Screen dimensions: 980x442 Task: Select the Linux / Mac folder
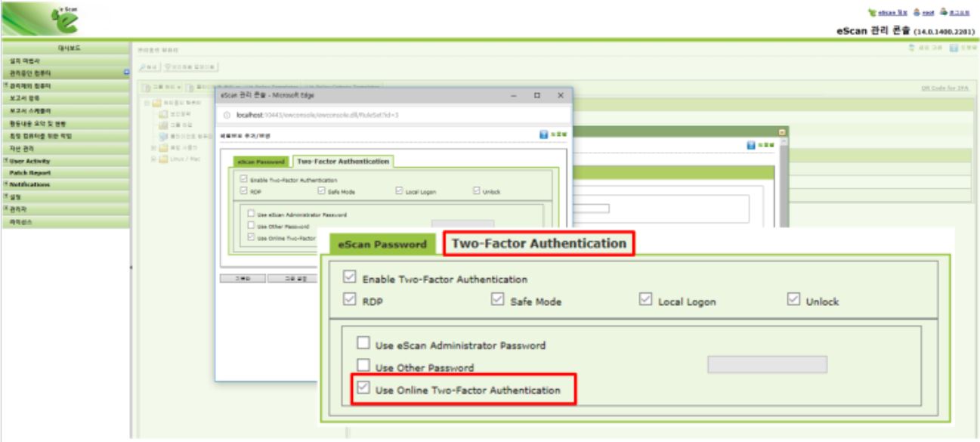pos(175,158)
